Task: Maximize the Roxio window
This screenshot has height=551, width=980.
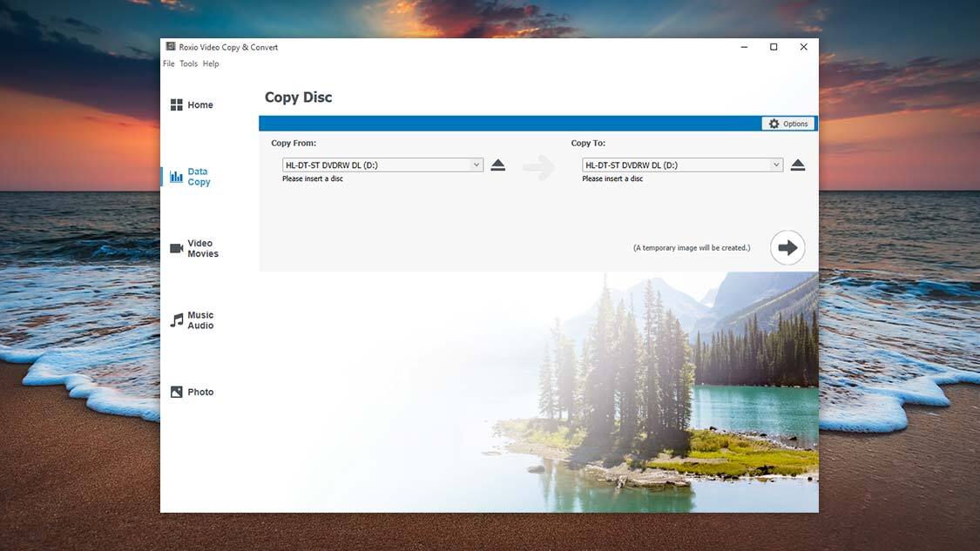Action: click(x=774, y=47)
